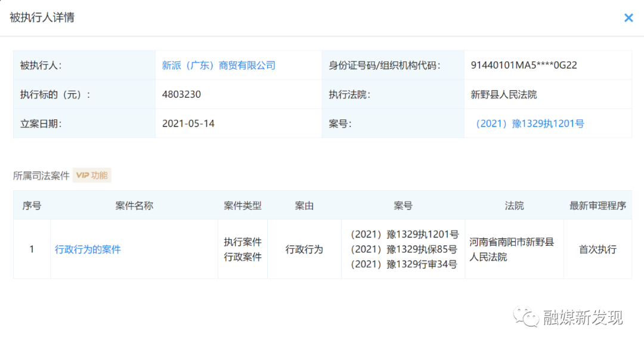The height and width of the screenshot is (346, 644).
Task: Click the 序号 column header
Action: coord(32,205)
